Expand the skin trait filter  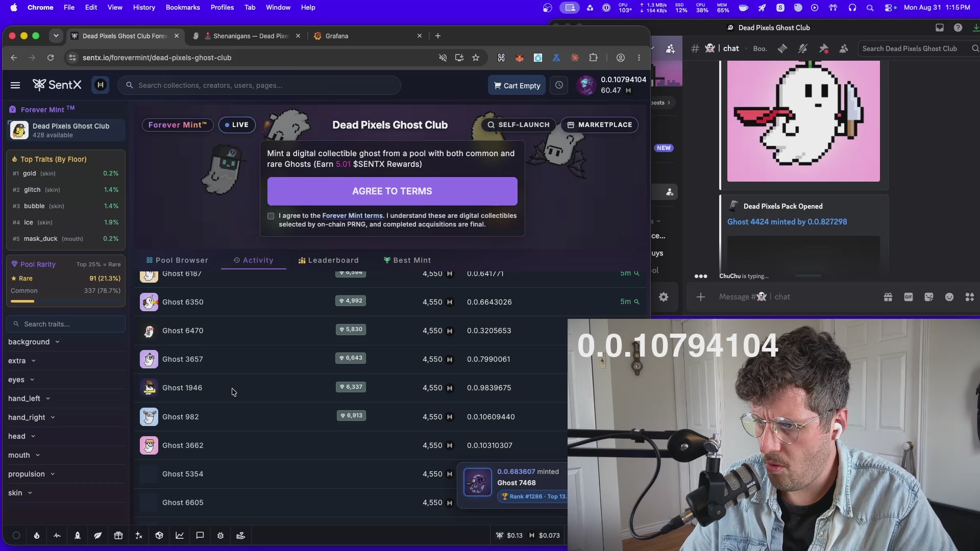[x=20, y=493]
